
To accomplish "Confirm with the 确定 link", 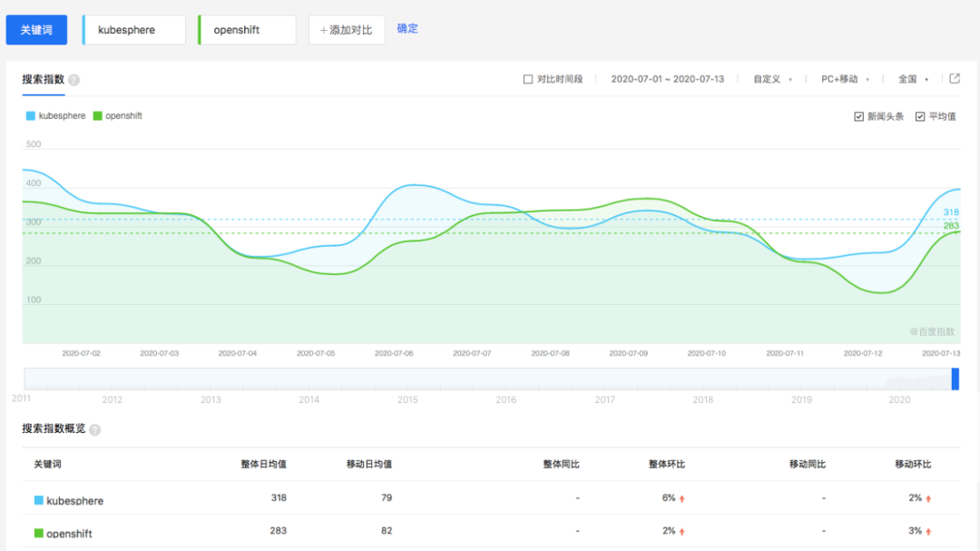I will tap(407, 29).
